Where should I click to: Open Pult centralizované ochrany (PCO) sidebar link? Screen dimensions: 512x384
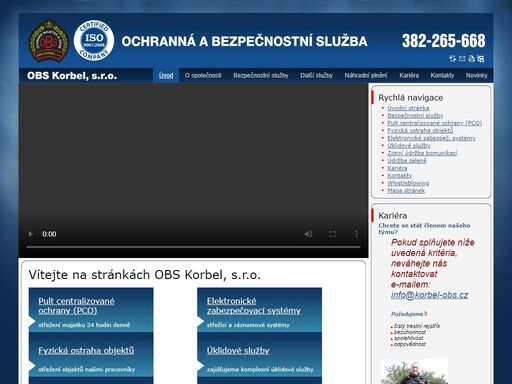pos(435,123)
